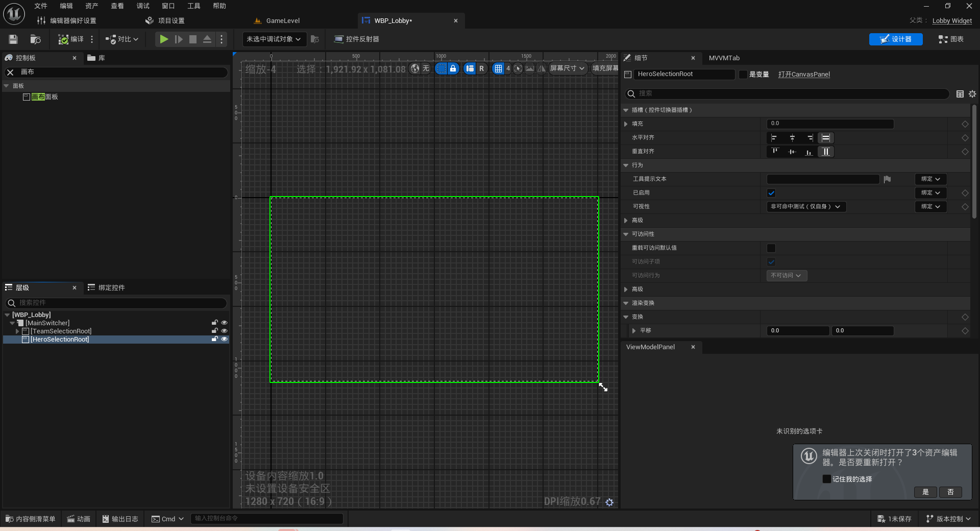Toggle visibility eye for HeroSelectionRoot

224,339
